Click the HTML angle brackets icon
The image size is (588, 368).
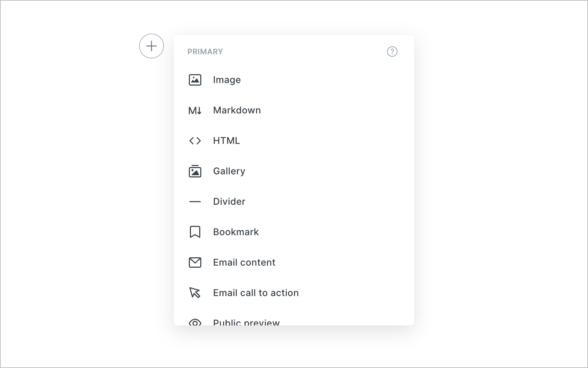[195, 141]
